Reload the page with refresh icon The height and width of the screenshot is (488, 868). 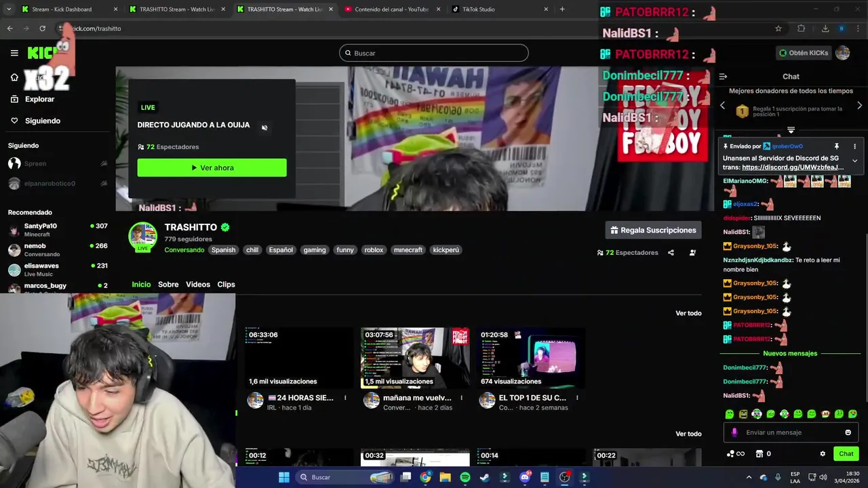point(42,28)
